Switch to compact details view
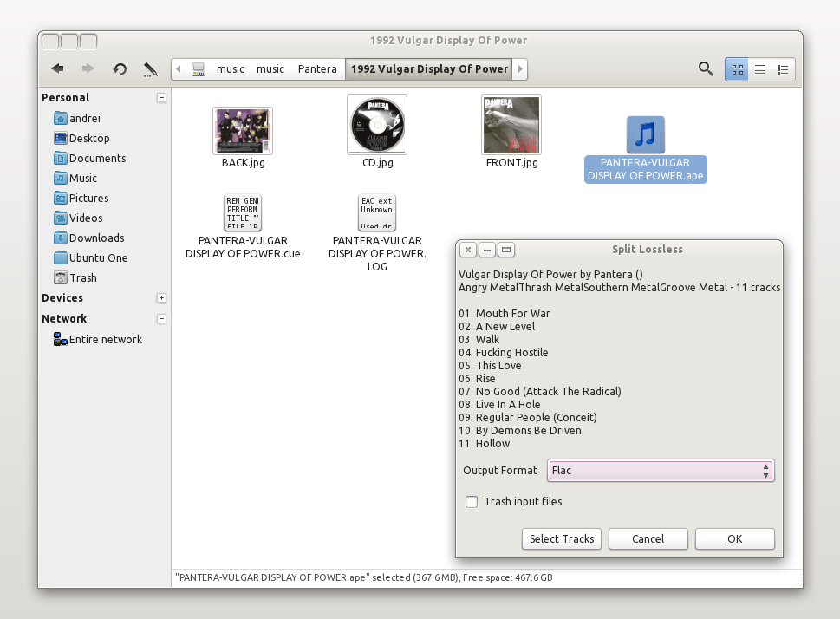Image resolution: width=840 pixels, height=619 pixels. click(783, 69)
